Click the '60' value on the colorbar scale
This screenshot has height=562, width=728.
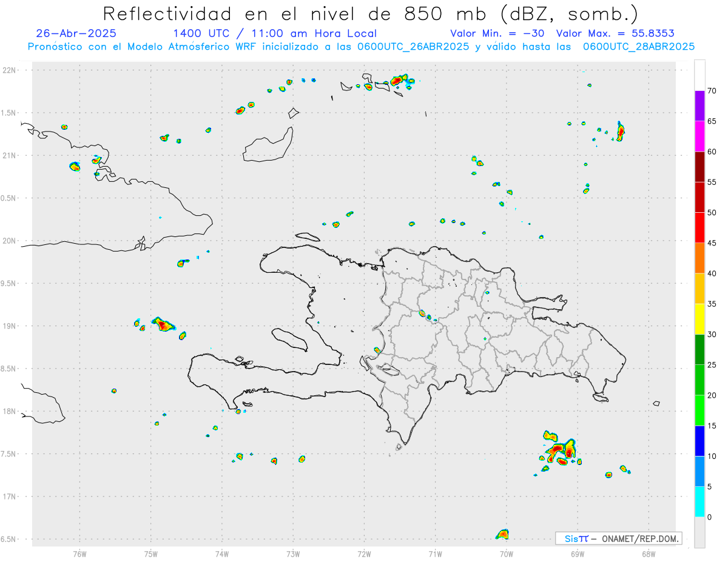coord(712,152)
